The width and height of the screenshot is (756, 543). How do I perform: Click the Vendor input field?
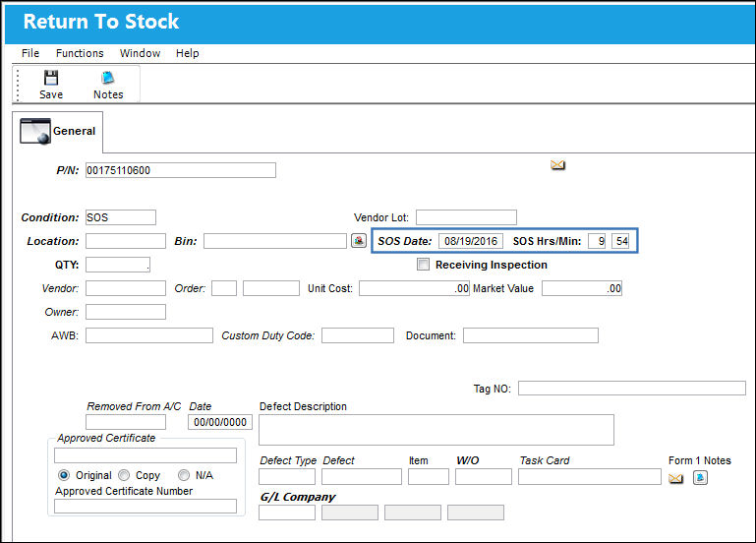[x=126, y=288]
